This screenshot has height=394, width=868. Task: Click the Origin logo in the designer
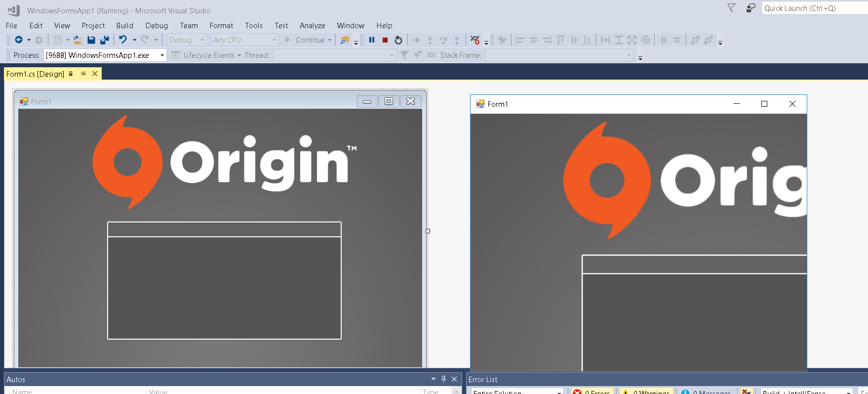pyautogui.click(x=225, y=162)
